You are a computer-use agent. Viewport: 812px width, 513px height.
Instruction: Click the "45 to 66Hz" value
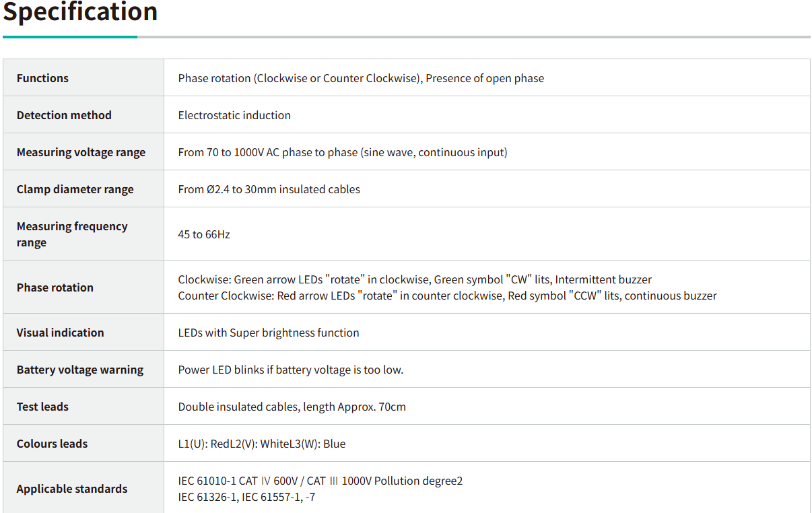pos(204,234)
